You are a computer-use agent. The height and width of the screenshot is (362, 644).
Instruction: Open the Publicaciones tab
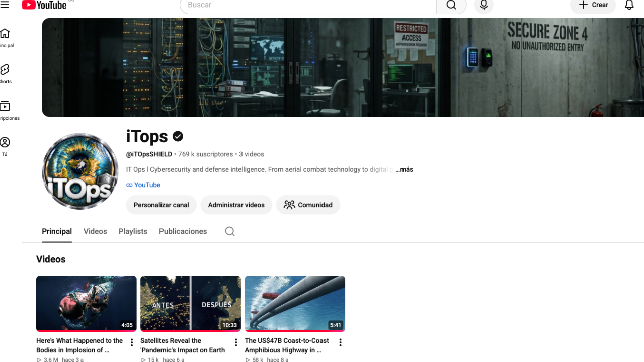pyautogui.click(x=183, y=231)
